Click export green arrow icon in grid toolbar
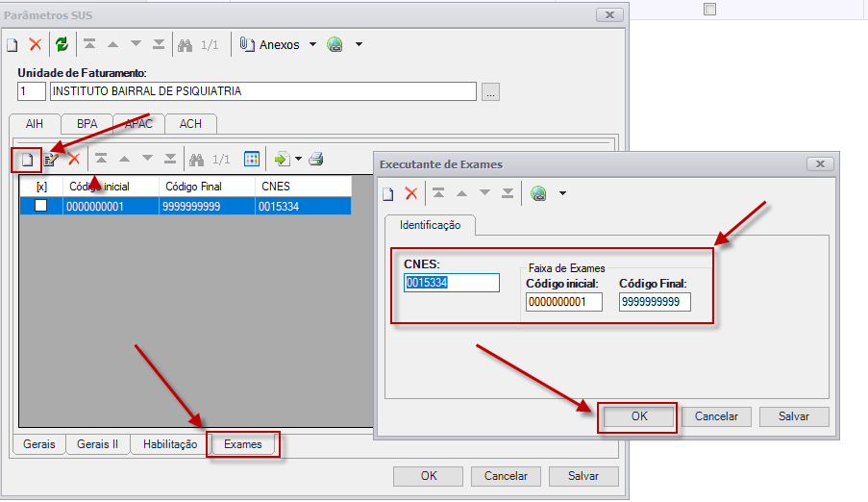Image resolution: width=868 pixels, height=502 pixels. click(x=283, y=160)
